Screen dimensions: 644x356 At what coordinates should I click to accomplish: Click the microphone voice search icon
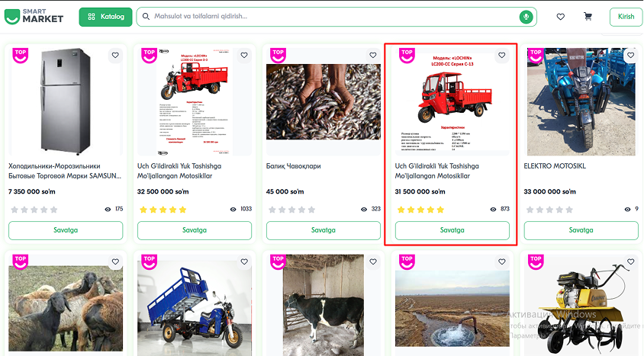point(526,17)
